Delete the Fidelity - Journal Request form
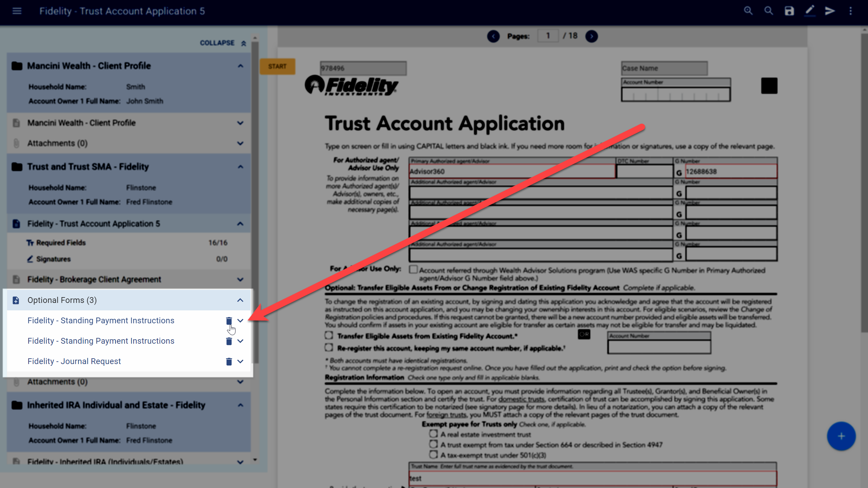The height and width of the screenshot is (488, 868). (x=229, y=361)
